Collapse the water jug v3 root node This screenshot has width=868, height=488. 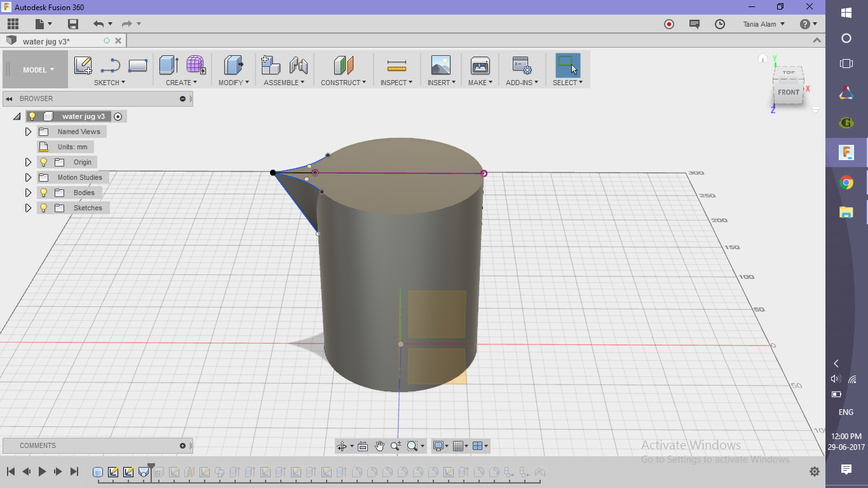(x=17, y=117)
